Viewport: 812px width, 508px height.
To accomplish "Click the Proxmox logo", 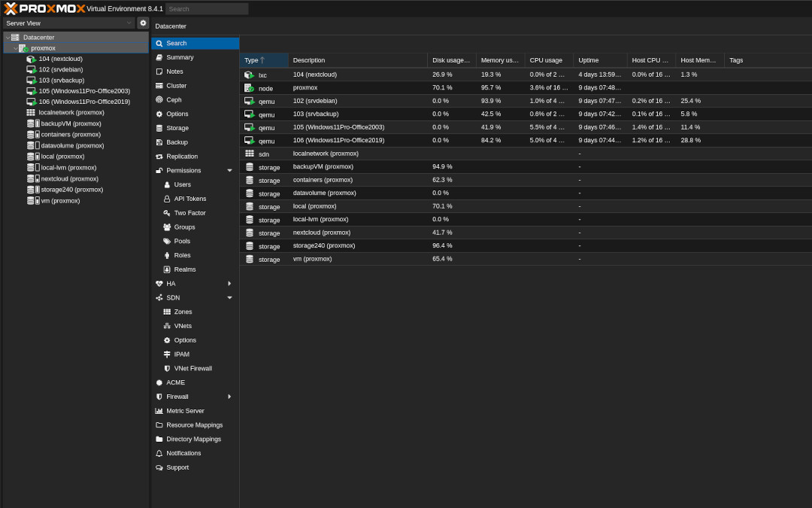I will 44,8.
